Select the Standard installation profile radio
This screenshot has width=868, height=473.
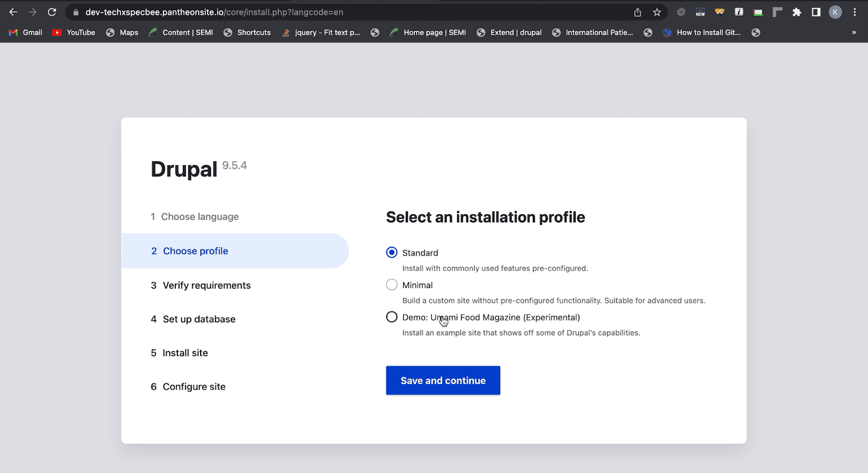click(392, 252)
